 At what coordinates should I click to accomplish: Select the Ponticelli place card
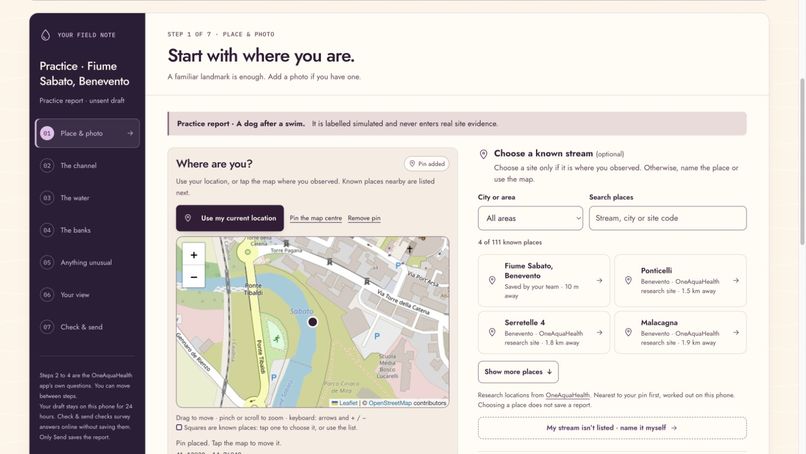tap(681, 281)
